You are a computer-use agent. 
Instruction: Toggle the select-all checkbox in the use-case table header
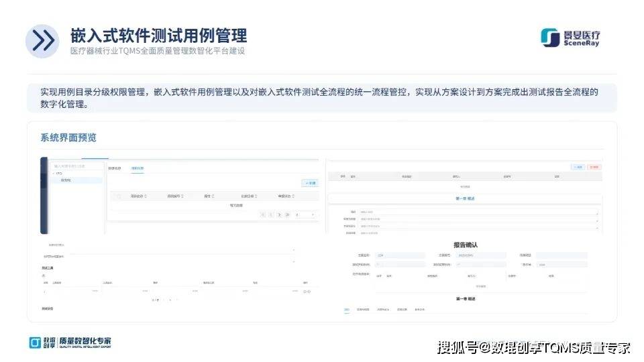pos(119,196)
